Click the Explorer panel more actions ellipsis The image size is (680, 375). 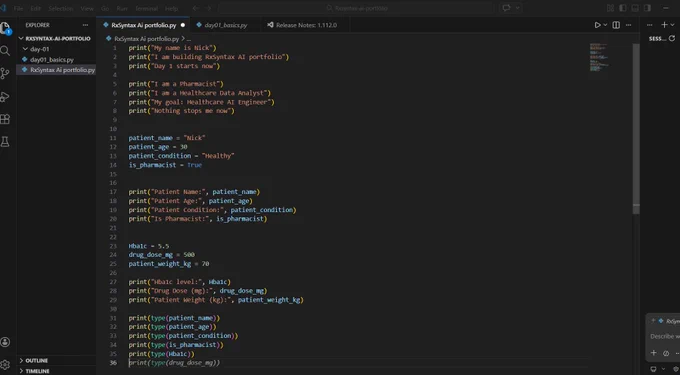[x=85, y=25]
